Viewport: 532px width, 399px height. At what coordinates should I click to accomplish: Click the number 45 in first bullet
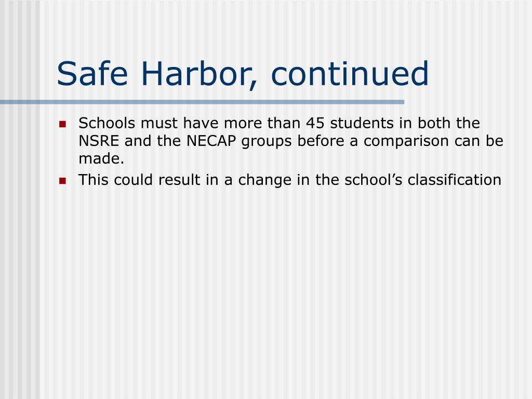point(315,123)
